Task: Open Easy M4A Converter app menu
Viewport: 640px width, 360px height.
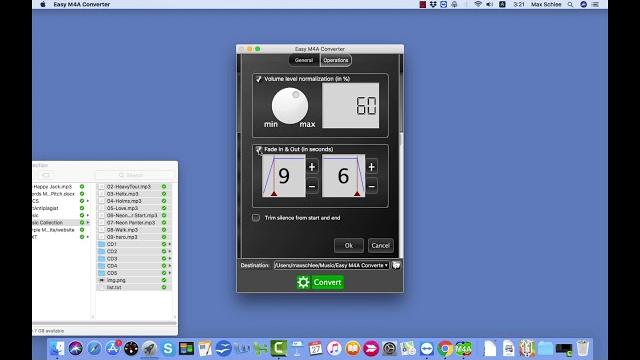Action: 82,4
